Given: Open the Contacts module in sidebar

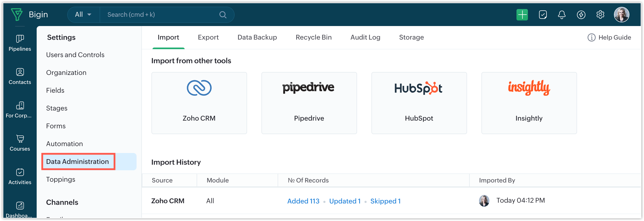Looking at the screenshot, I should point(20,76).
